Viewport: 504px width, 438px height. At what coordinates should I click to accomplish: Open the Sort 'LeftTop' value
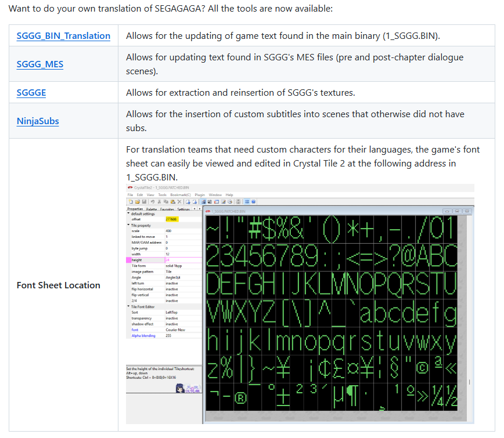[x=172, y=312]
